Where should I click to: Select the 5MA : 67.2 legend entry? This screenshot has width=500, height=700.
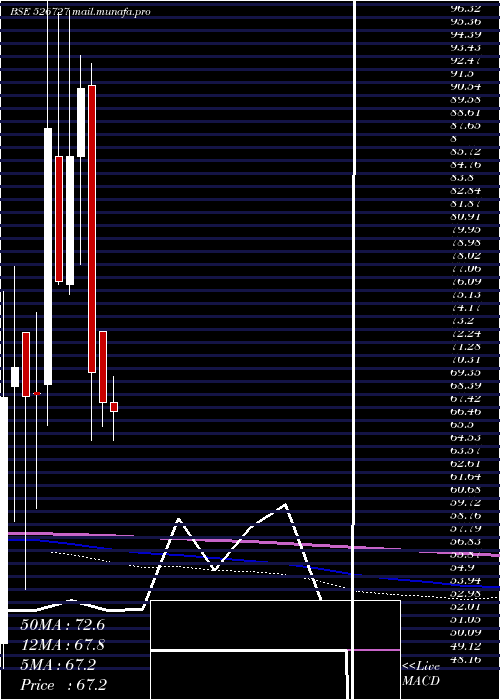(x=58, y=665)
